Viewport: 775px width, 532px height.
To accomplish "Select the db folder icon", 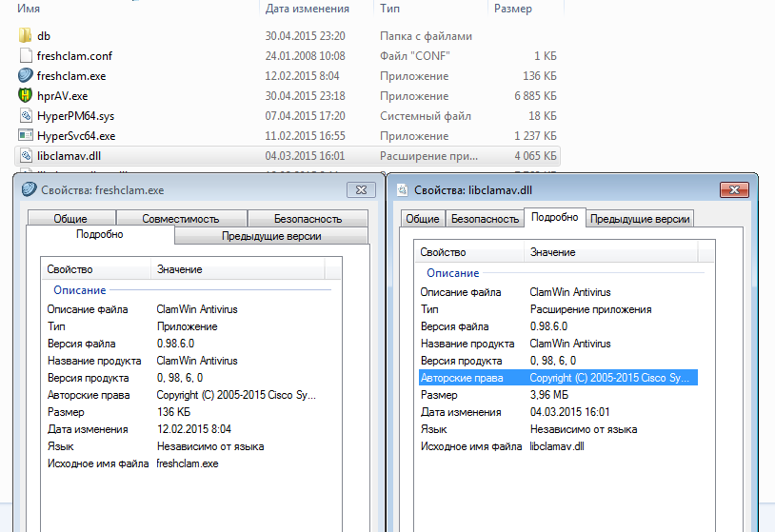I will tap(25, 35).
